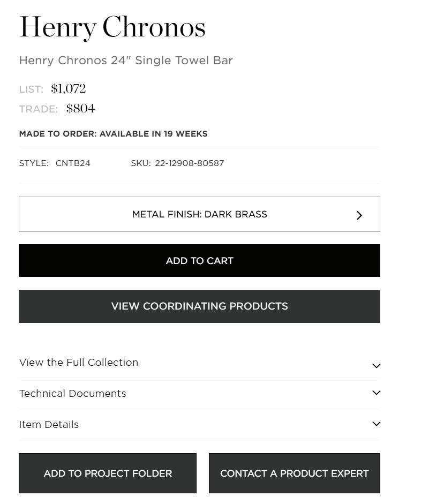The height and width of the screenshot is (504, 444).
Task: Click Contact a Product Expert
Action: coord(294,473)
